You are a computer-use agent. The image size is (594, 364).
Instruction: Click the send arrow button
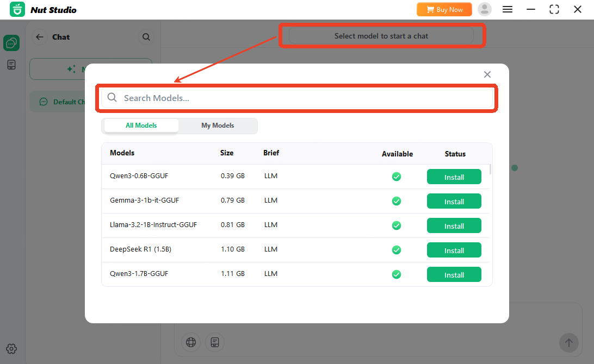(568, 343)
